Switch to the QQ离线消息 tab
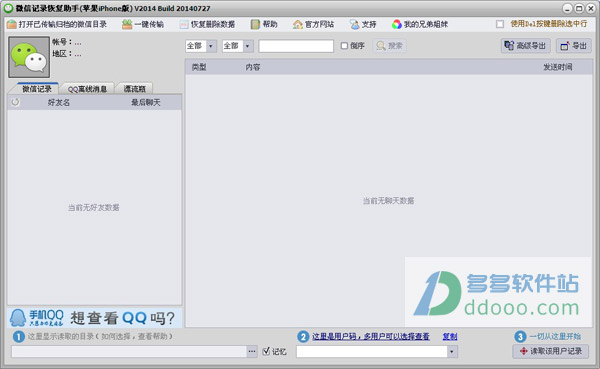Image resolution: width=600 pixels, height=369 pixels. (x=87, y=89)
